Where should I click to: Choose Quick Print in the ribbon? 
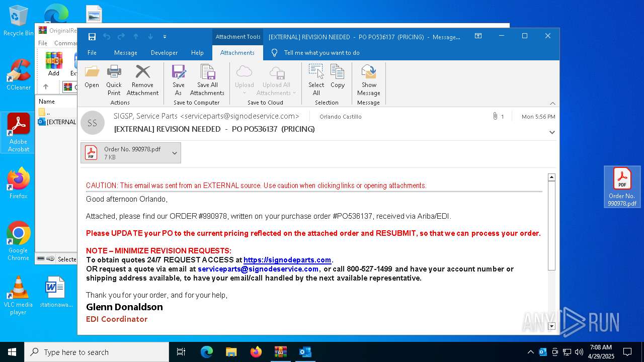114,80
